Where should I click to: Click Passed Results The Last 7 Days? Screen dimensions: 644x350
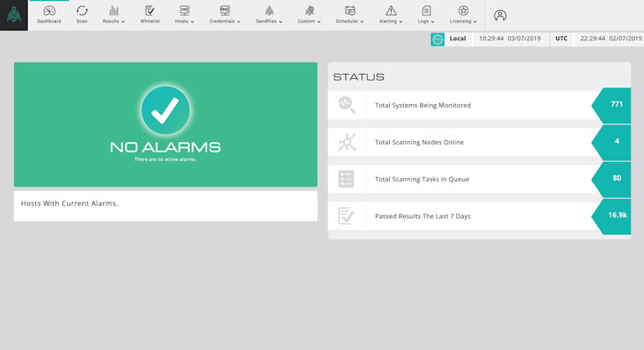(479, 217)
